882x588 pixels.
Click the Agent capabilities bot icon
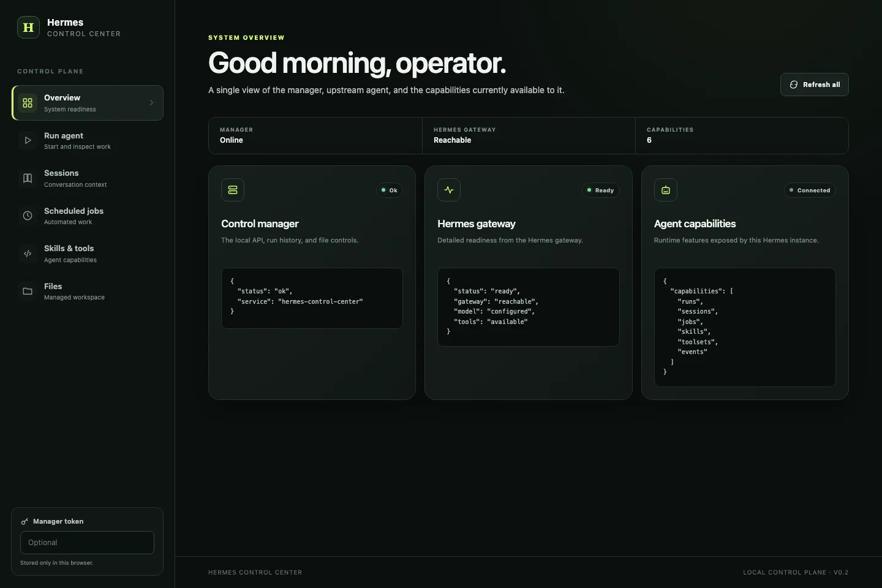pyautogui.click(x=666, y=190)
